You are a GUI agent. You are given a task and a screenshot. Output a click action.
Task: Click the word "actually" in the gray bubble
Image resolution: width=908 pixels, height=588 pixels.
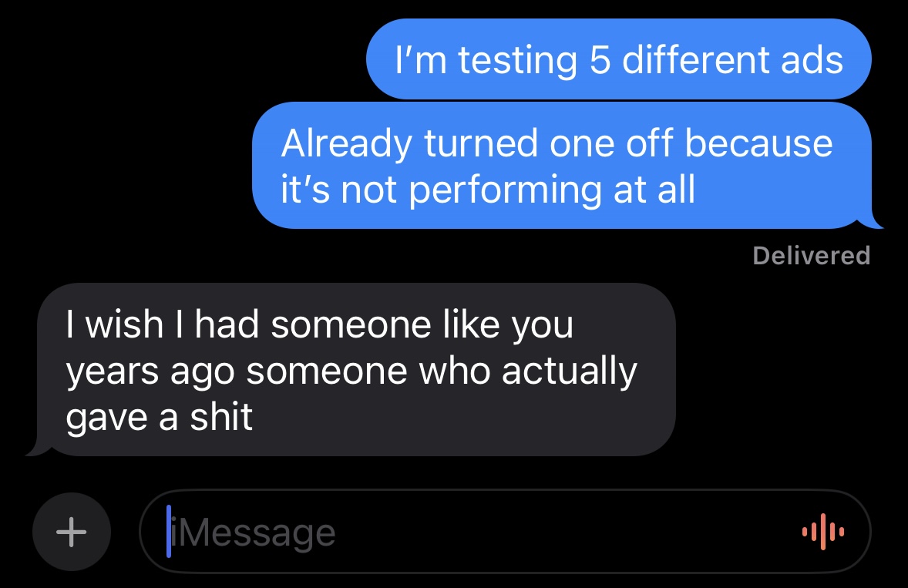coord(570,371)
